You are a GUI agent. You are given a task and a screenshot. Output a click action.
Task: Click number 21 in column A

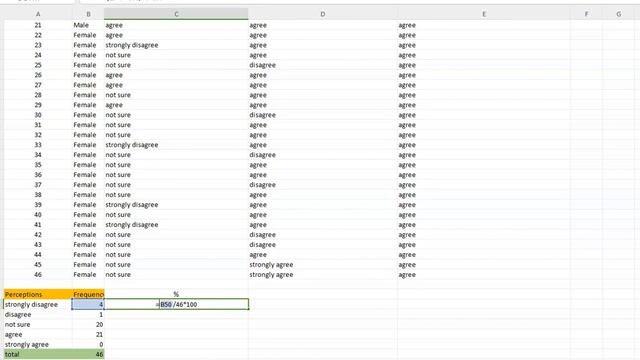pyautogui.click(x=38, y=25)
